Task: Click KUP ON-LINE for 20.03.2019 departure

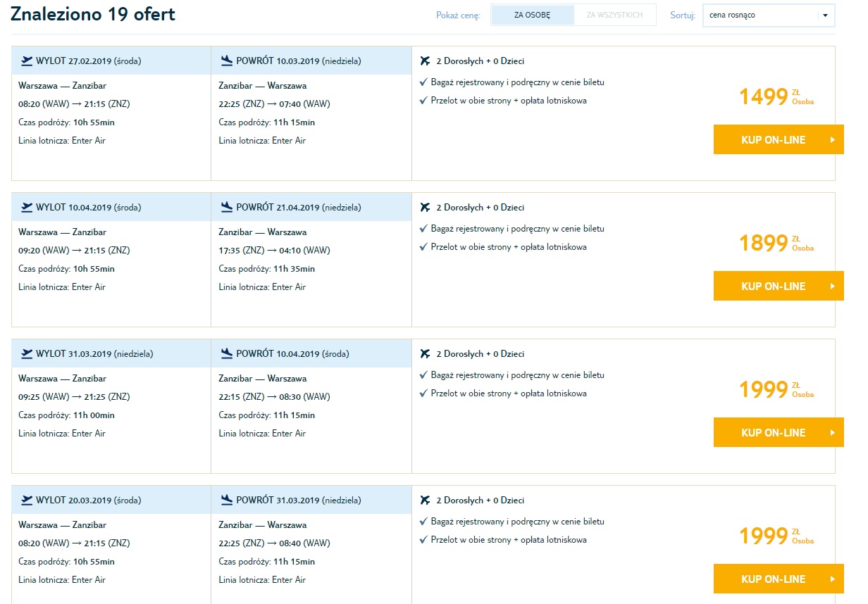Action: pos(779,579)
